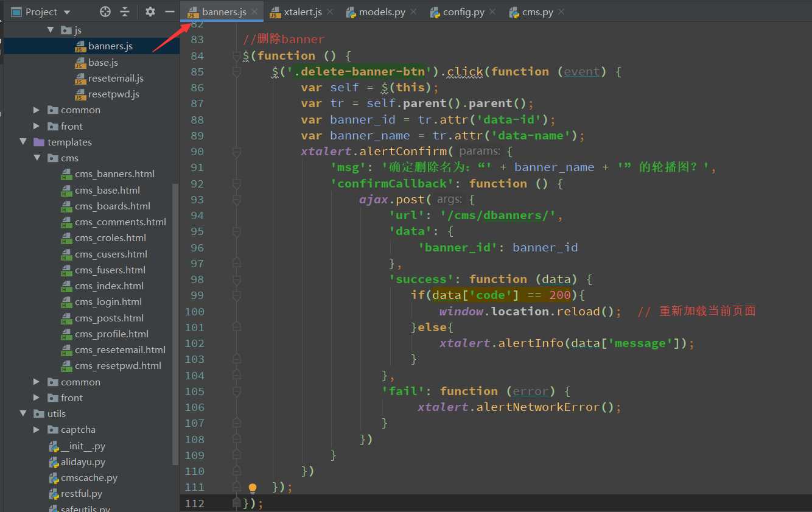This screenshot has height=512, width=812.
Task: Click the xtalert.alertNetworkError() call
Action: (x=519, y=407)
